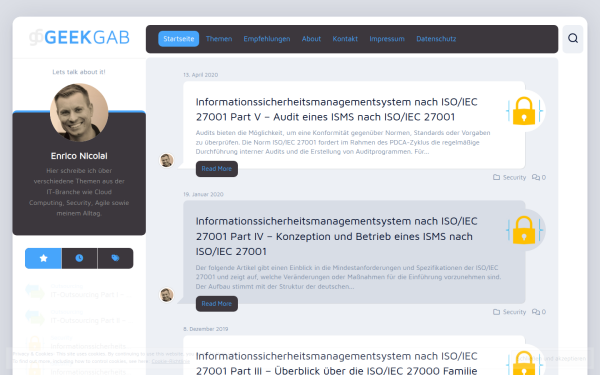
Task: Open the About page
Action: click(311, 39)
